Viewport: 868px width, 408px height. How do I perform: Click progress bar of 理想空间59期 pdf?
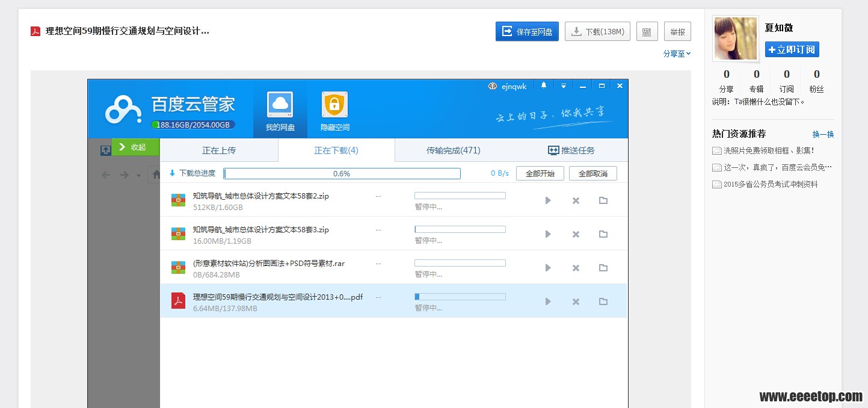(460, 297)
